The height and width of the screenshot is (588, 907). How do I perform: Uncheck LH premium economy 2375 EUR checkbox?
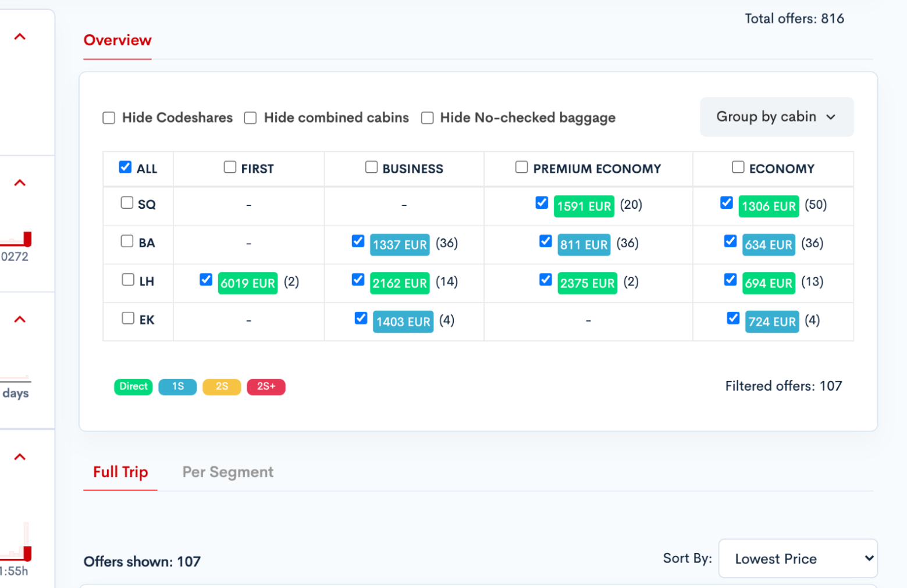click(545, 279)
